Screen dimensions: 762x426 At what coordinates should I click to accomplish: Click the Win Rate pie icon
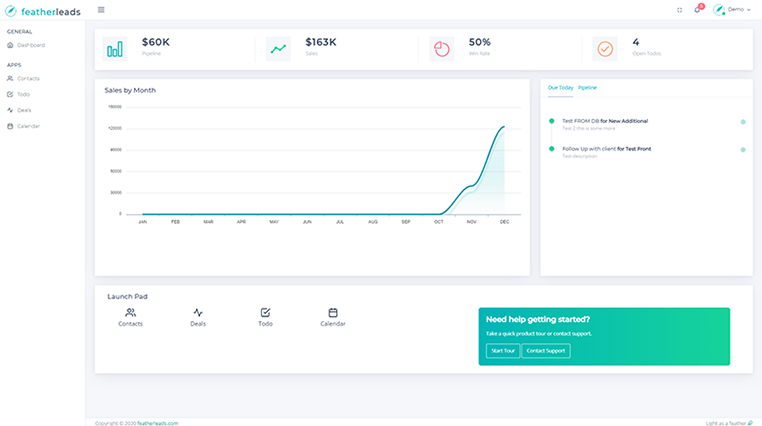(441, 48)
